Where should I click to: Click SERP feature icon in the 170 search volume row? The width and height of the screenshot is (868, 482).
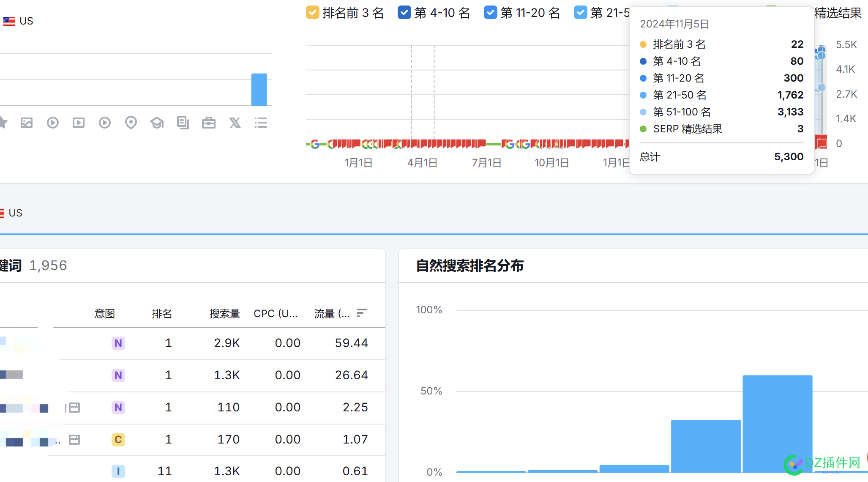[74, 440]
